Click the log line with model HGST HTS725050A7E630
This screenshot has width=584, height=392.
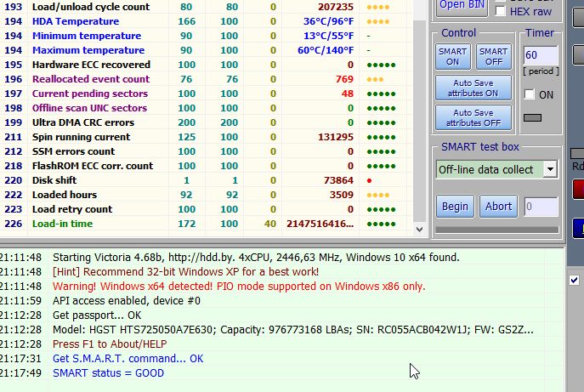293,330
